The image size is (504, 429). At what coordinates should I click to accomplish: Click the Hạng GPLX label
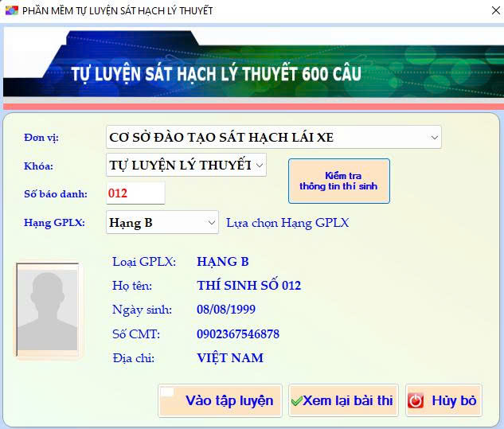(x=55, y=222)
